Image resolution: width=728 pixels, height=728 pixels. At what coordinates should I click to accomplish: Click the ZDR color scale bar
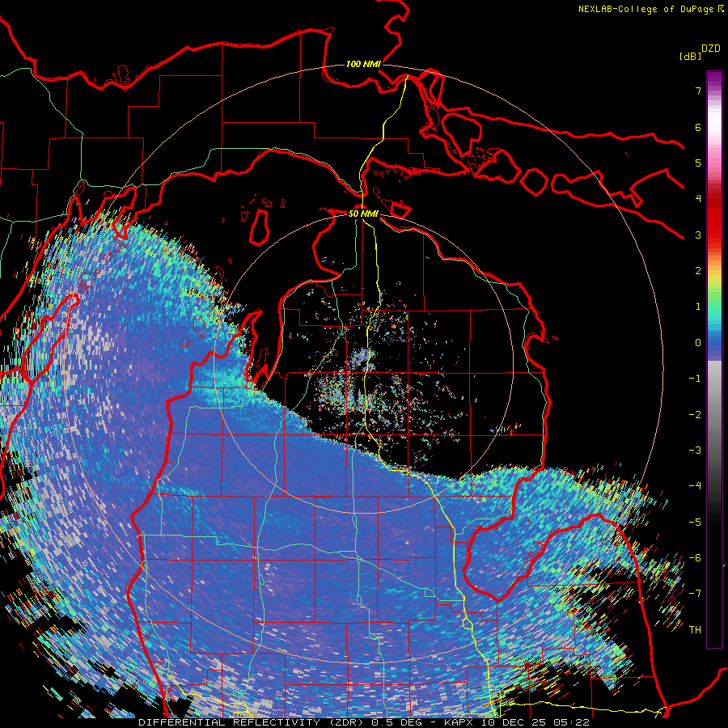pyautogui.click(x=714, y=359)
